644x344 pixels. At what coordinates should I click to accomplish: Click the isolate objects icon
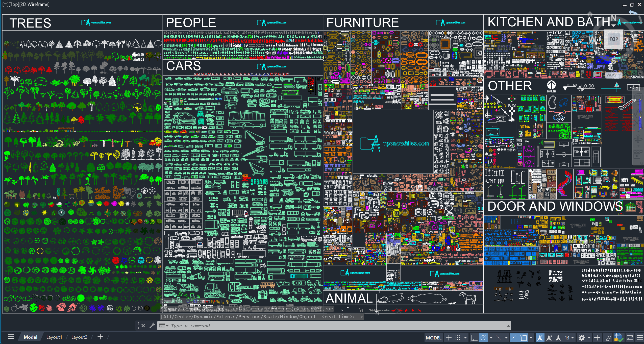pos(608,337)
